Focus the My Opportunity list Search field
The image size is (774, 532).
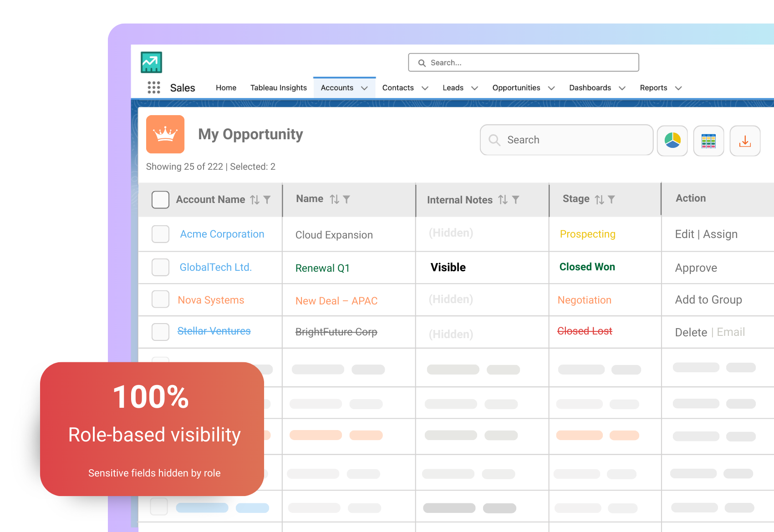[566, 140]
